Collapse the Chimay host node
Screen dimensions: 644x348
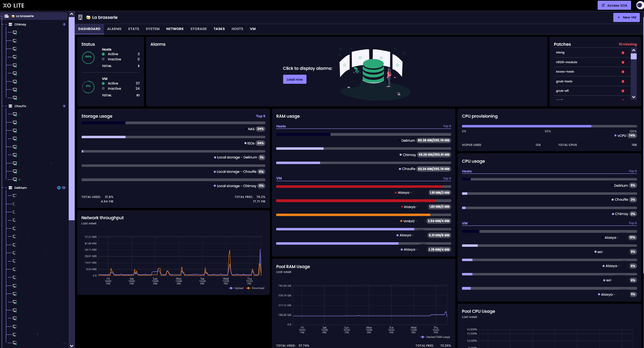[6, 24]
